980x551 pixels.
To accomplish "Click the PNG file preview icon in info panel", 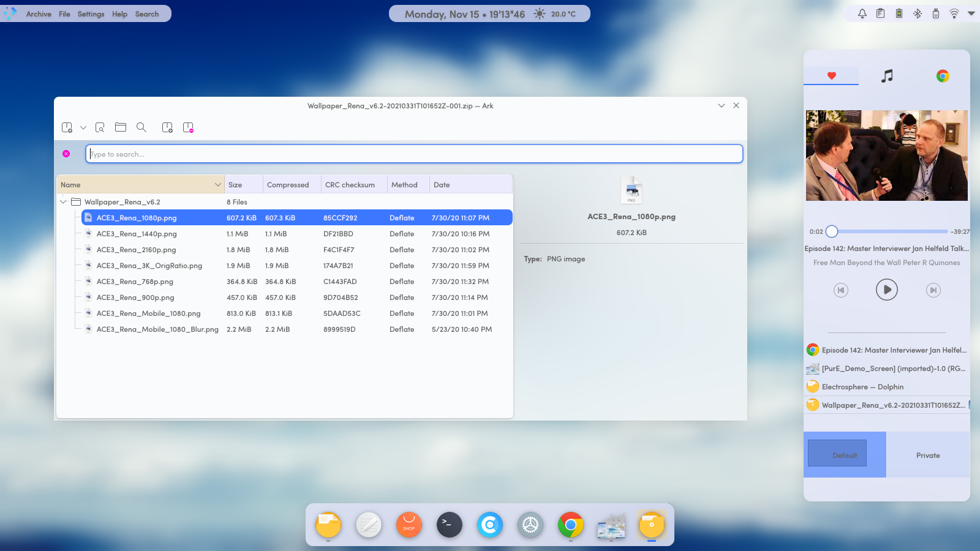I will coord(631,190).
